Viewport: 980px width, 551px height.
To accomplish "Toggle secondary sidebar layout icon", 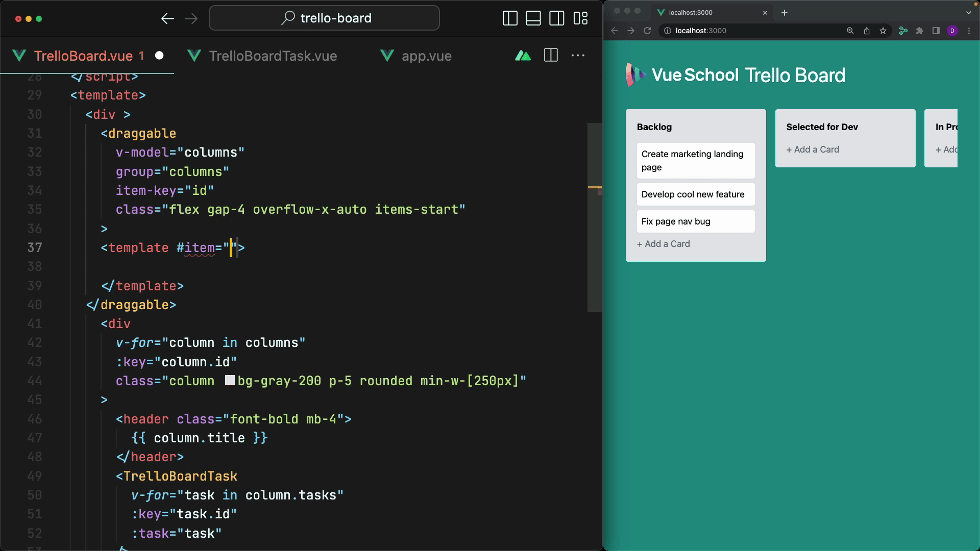I will pos(557,18).
